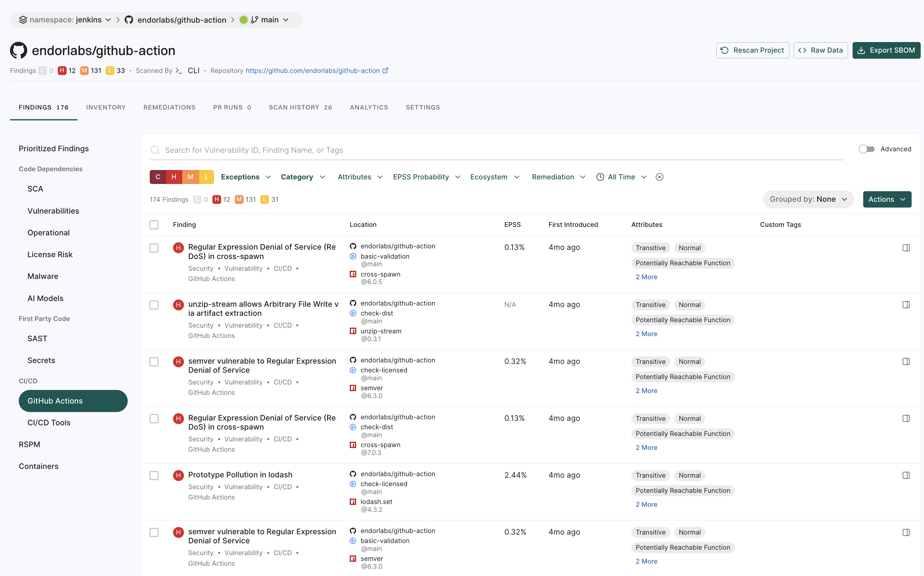Click the cross-spawn @6.0.5 package icon

click(353, 274)
